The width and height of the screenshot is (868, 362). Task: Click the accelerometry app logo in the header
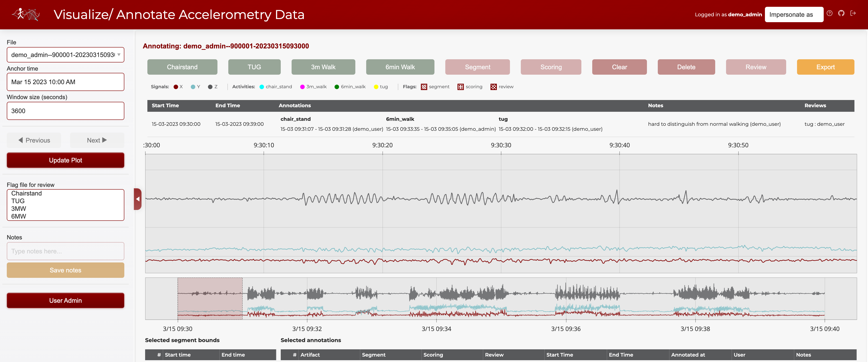coord(26,14)
